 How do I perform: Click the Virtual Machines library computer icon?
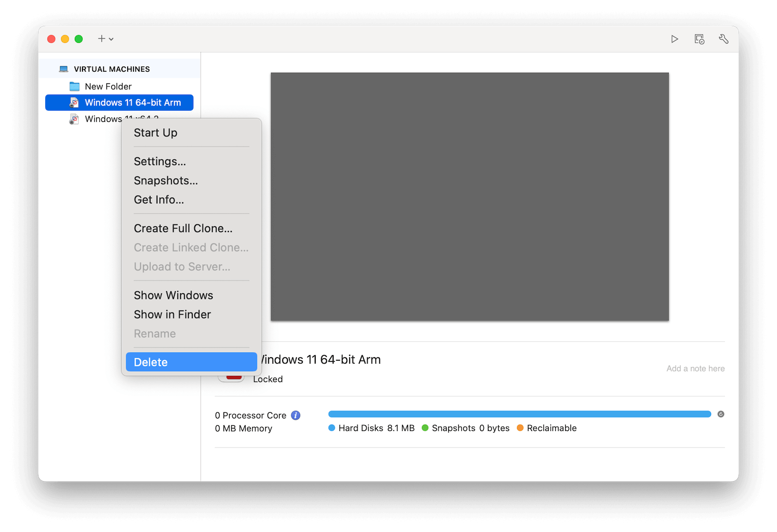(x=64, y=69)
